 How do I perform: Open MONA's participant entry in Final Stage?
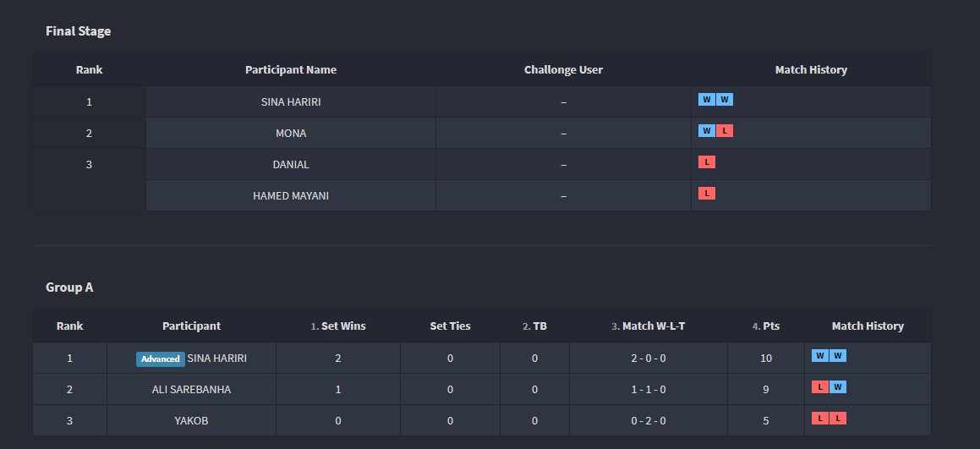(291, 134)
